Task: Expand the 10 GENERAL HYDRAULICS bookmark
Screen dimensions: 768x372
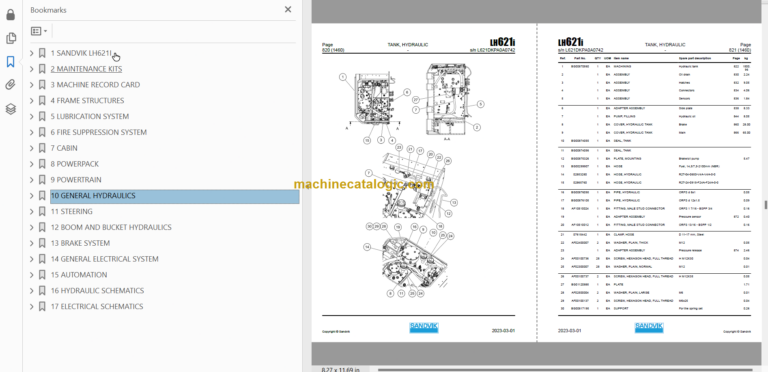Action: coord(32,196)
